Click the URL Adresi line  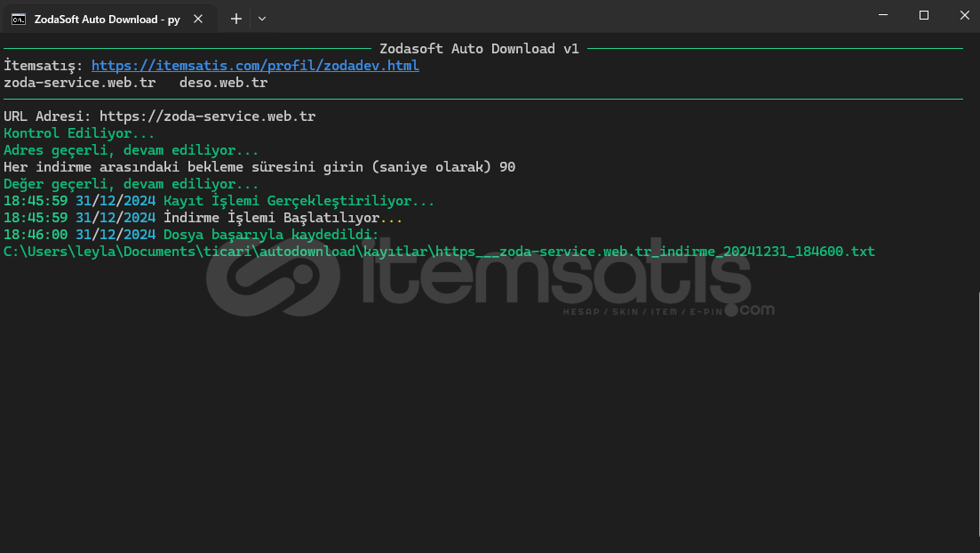(159, 116)
